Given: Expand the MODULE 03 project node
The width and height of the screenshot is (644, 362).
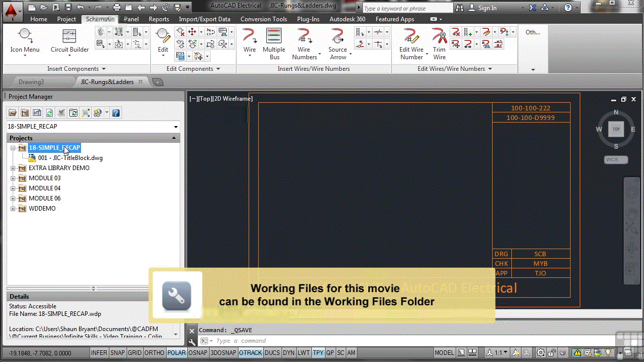Looking at the screenshot, I should 13,178.
